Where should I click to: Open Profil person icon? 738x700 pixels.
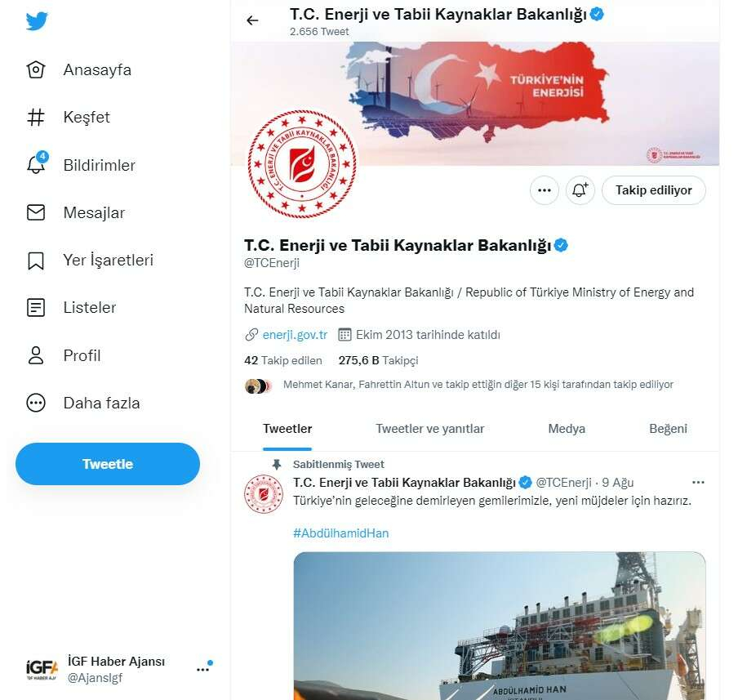coord(36,355)
